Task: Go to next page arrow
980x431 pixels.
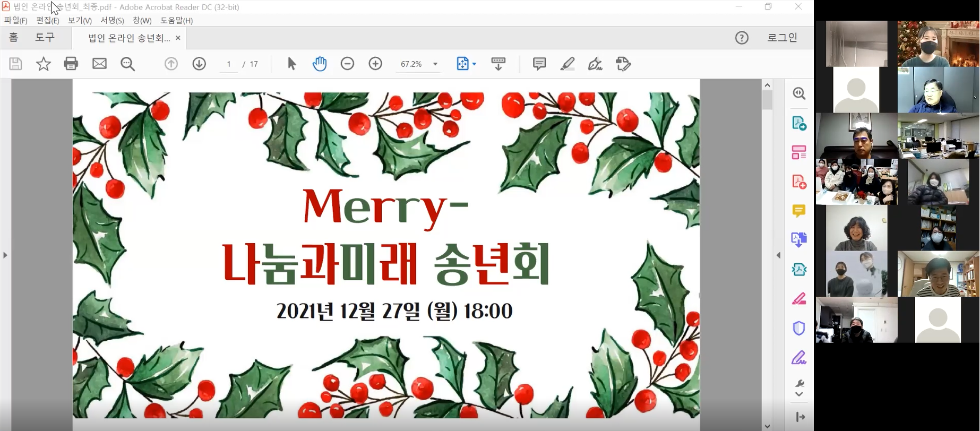Action: coord(199,64)
